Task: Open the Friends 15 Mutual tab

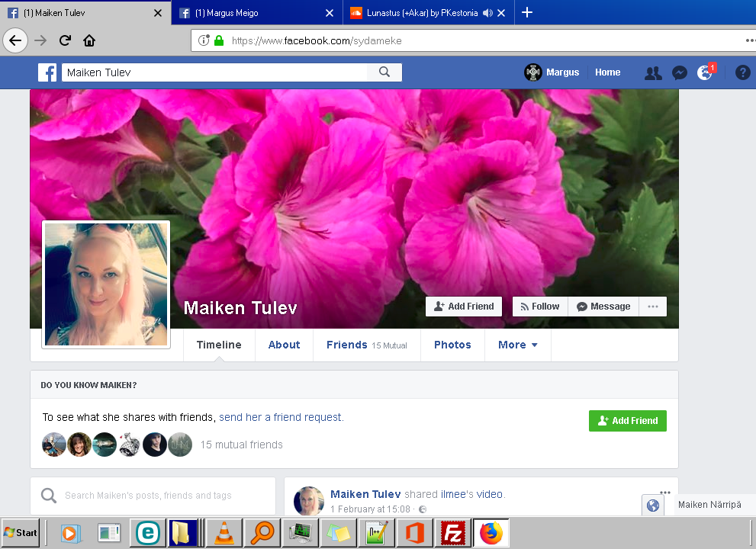Action: (367, 345)
